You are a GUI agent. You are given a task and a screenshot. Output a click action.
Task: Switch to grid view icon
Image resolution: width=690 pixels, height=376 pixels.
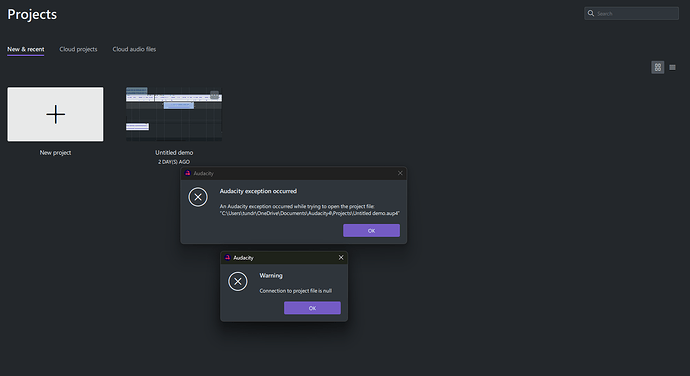click(x=657, y=67)
